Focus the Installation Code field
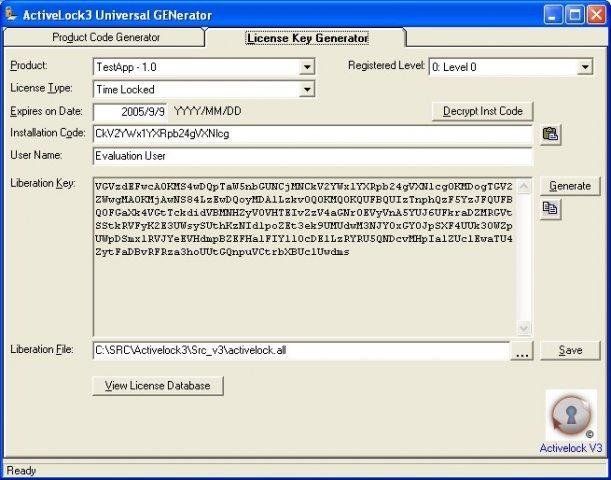 (x=313, y=134)
